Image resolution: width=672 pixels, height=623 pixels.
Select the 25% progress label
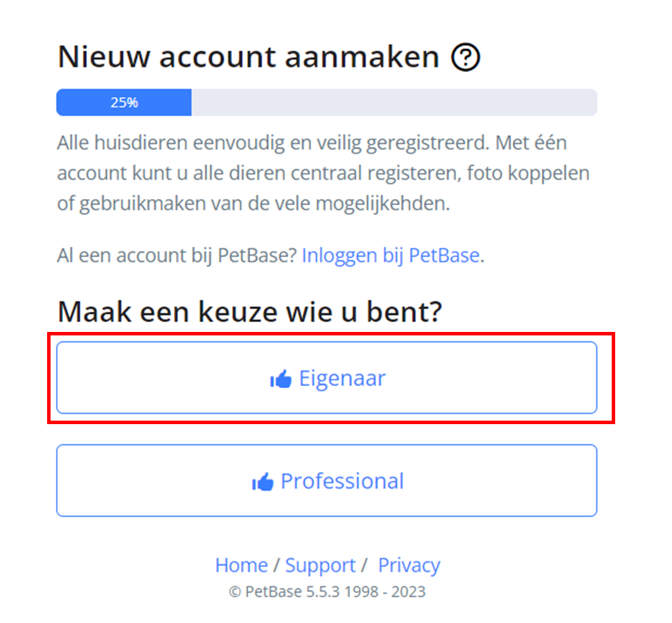click(x=124, y=103)
